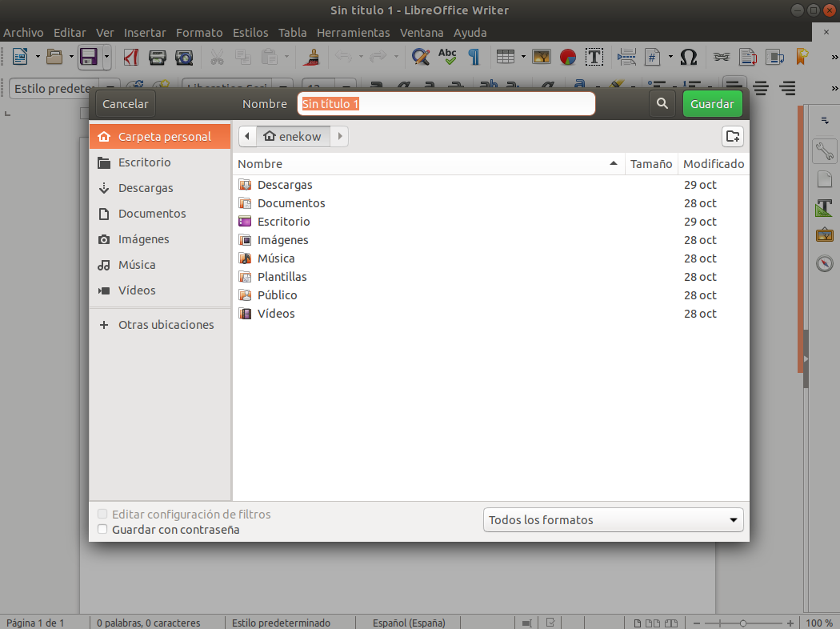Toggle formatting marks pilcrow icon
This screenshot has height=629, width=840.
pos(474,57)
